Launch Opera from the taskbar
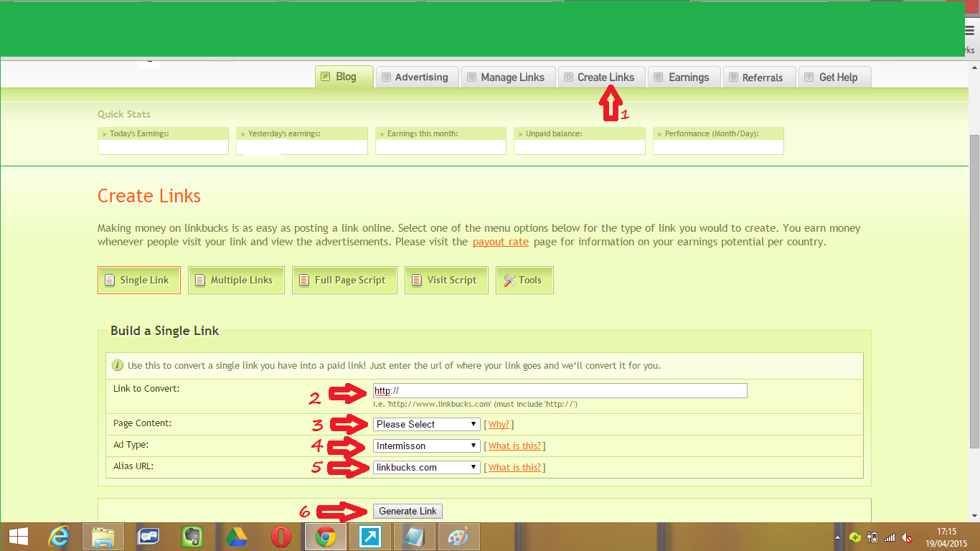The image size is (980, 551). click(281, 536)
